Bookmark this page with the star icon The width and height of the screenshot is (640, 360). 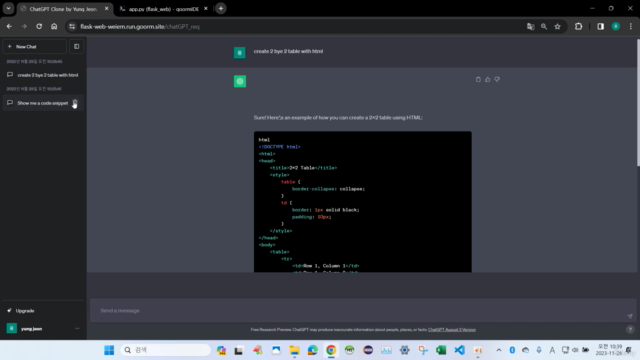[x=558, y=27]
